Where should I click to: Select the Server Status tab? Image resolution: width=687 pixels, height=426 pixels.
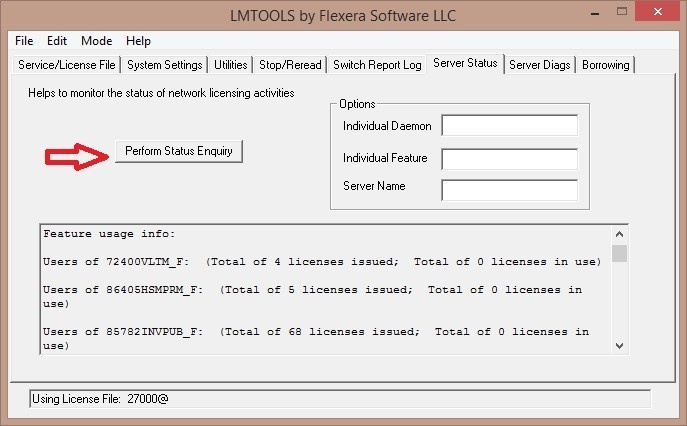click(x=465, y=64)
